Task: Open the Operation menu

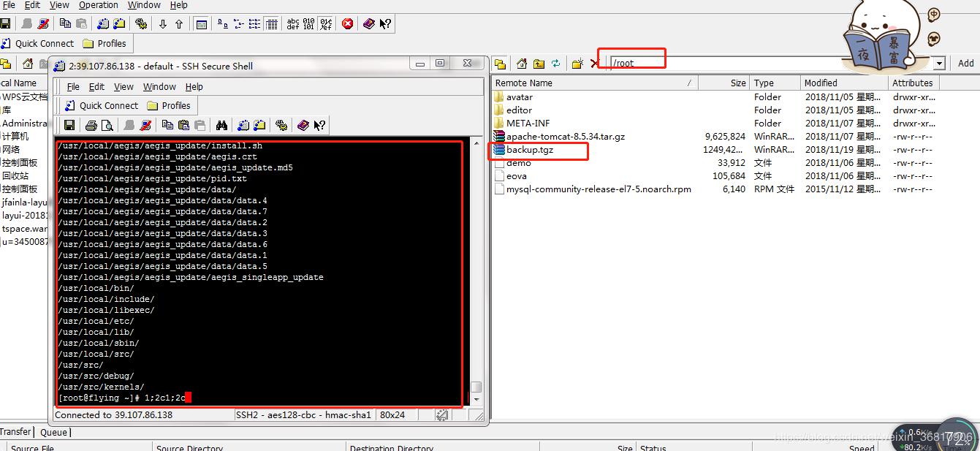Action: (x=98, y=5)
